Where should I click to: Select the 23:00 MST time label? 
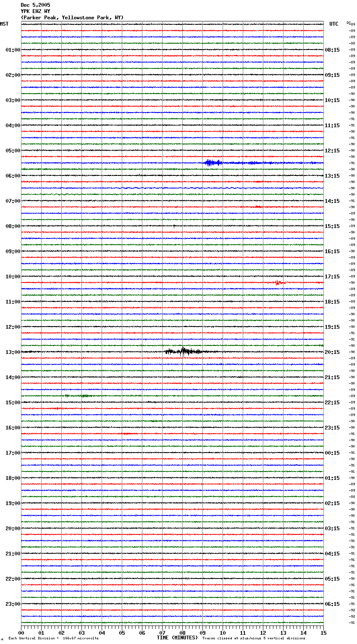(13, 604)
